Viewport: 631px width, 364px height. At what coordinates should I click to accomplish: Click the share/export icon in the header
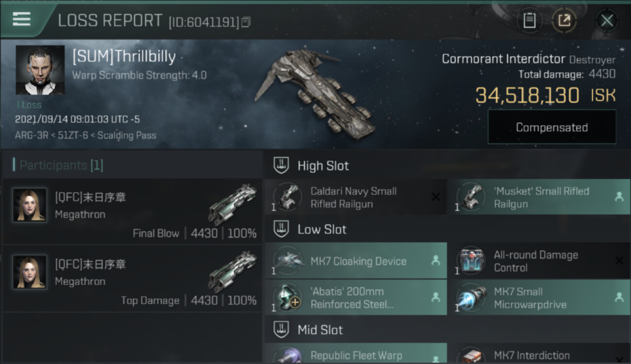[x=564, y=20]
